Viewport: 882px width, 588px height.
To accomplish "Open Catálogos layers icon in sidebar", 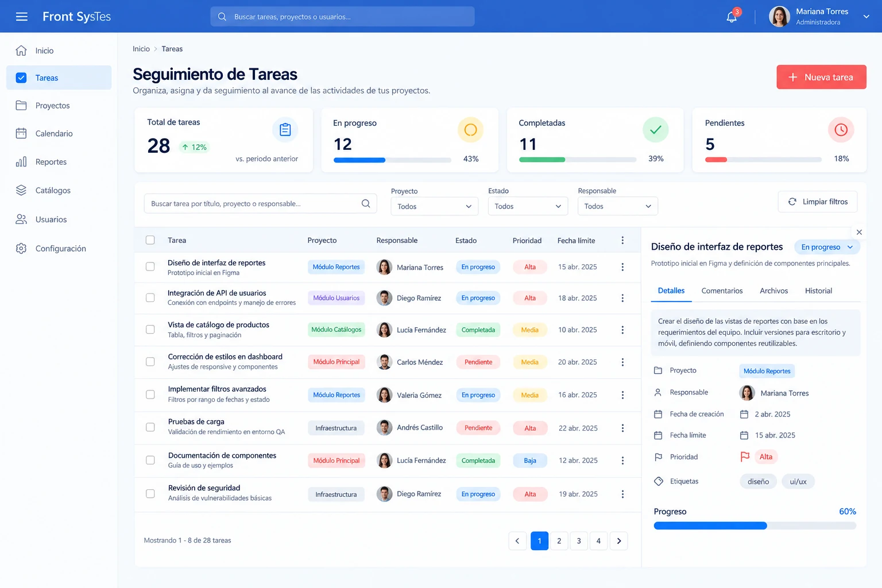I will click(21, 190).
